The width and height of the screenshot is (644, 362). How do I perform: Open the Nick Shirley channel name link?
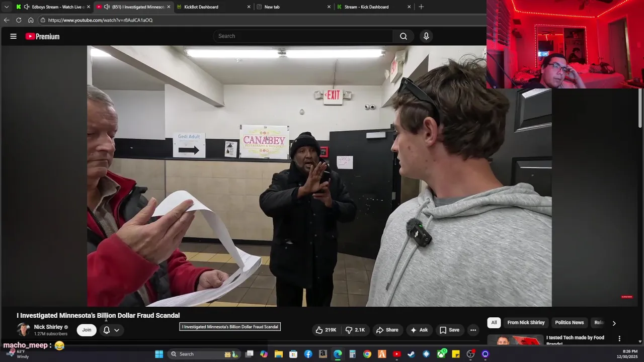tap(48, 327)
